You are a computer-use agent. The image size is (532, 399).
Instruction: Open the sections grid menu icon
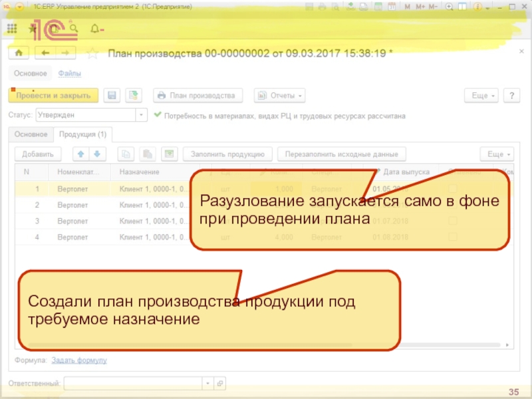pyautogui.click(x=12, y=29)
